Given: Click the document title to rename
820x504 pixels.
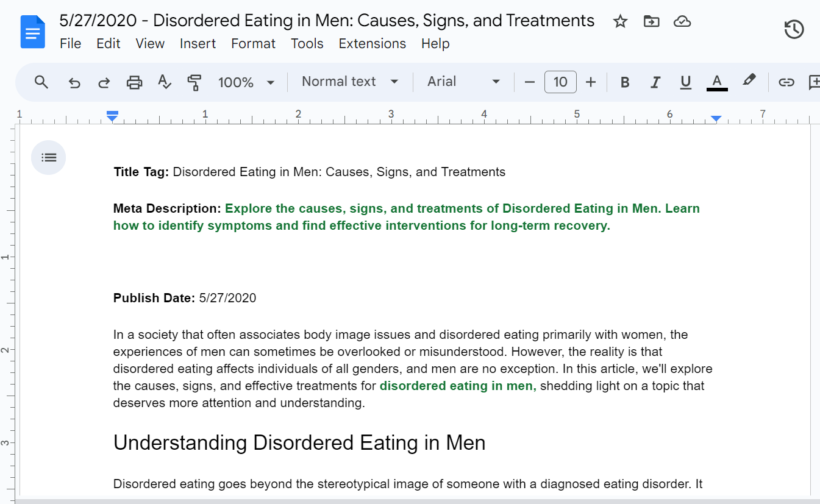Looking at the screenshot, I should (x=327, y=21).
